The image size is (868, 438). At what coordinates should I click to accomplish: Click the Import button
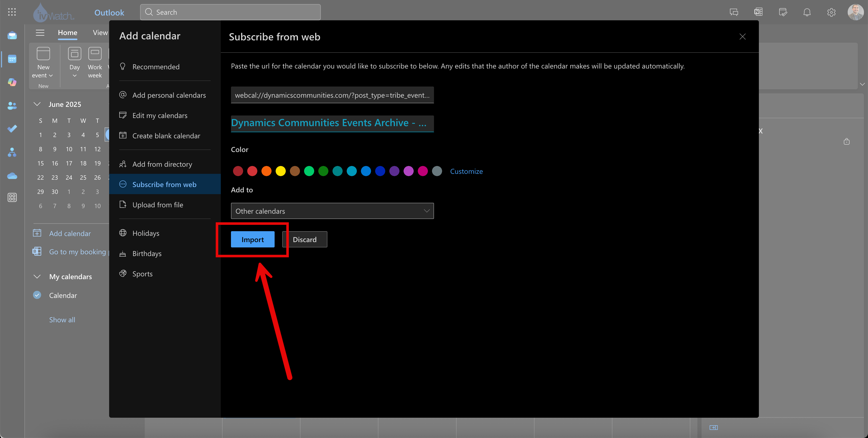pos(253,239)
